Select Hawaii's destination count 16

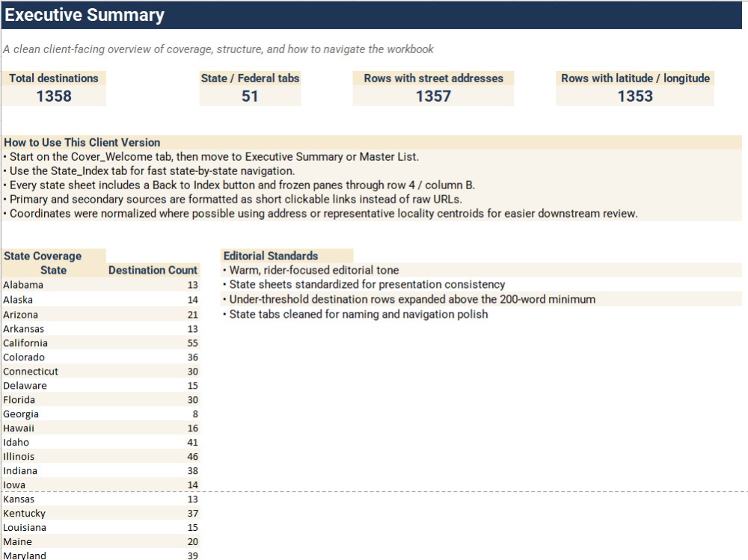tap(153, 428)
